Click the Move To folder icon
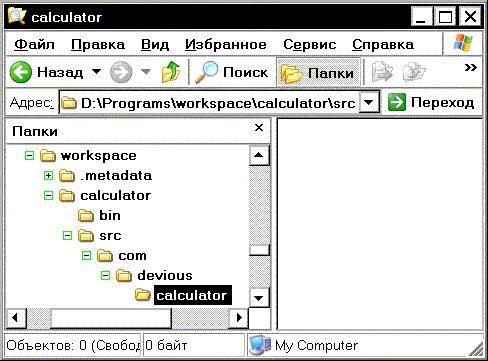This screenshot has width=488, height=361. click(x=382, y=72)
